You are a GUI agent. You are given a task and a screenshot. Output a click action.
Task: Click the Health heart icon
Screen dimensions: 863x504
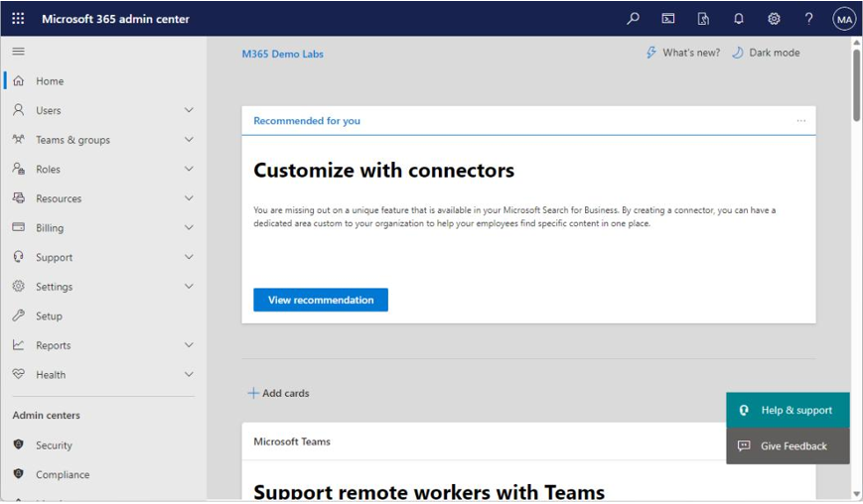(18, 374)
